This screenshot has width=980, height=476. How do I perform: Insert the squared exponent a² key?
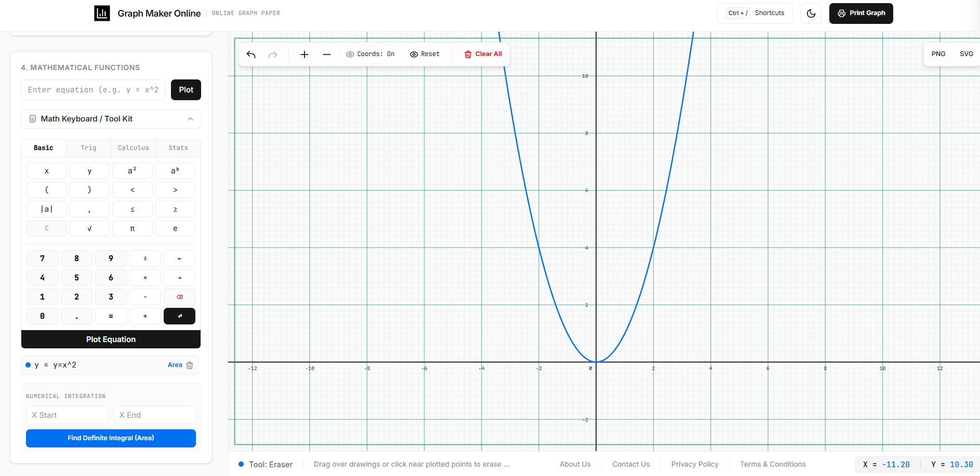click(133, 171)
